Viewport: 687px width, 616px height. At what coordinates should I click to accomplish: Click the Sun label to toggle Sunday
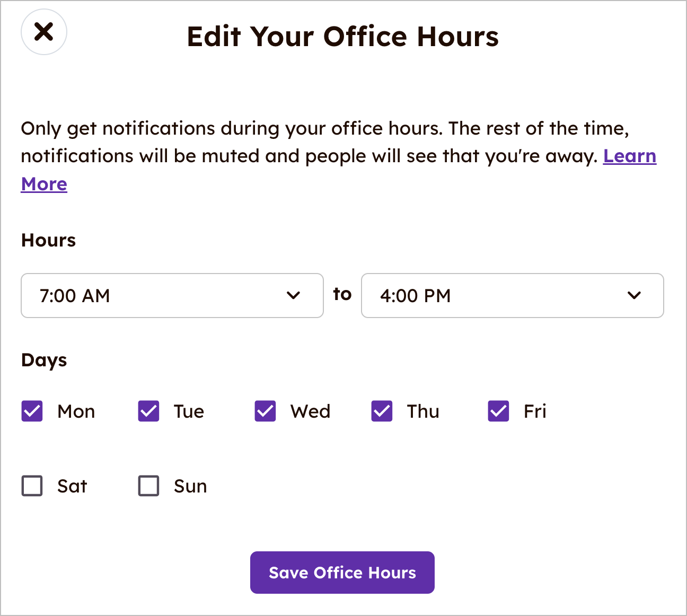pos(189,486)
